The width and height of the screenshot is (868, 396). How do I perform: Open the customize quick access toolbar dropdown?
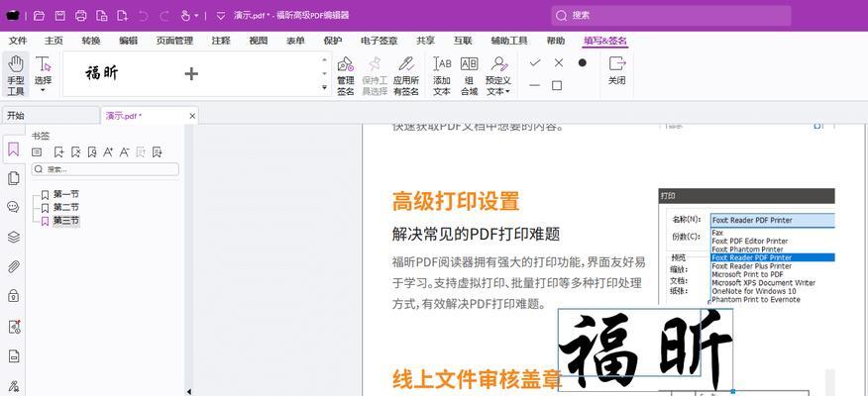[220, 16]
